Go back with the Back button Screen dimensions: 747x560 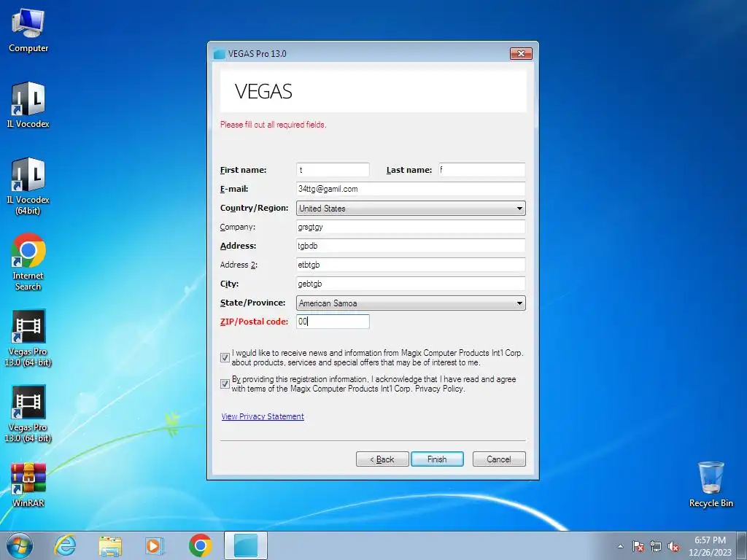pyautogui.click(x=382, y=459)
